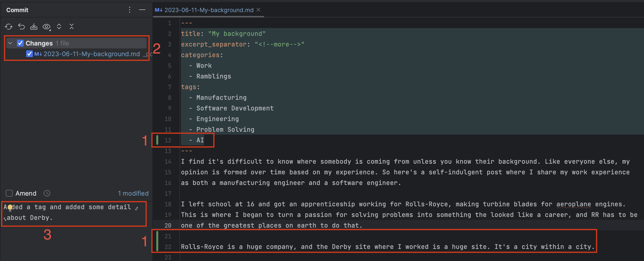Click the Collapse All icon
This screenshot has width=644, height=261.
[x=72, y=27]
